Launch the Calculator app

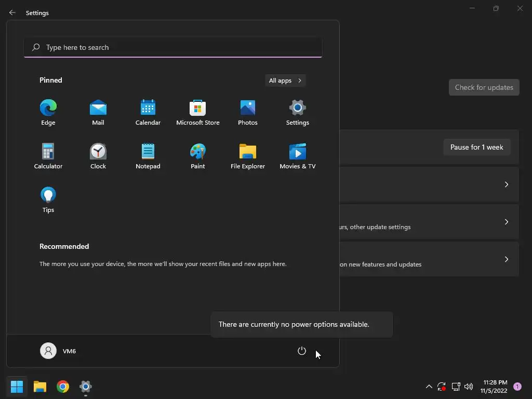pos(48,156)
